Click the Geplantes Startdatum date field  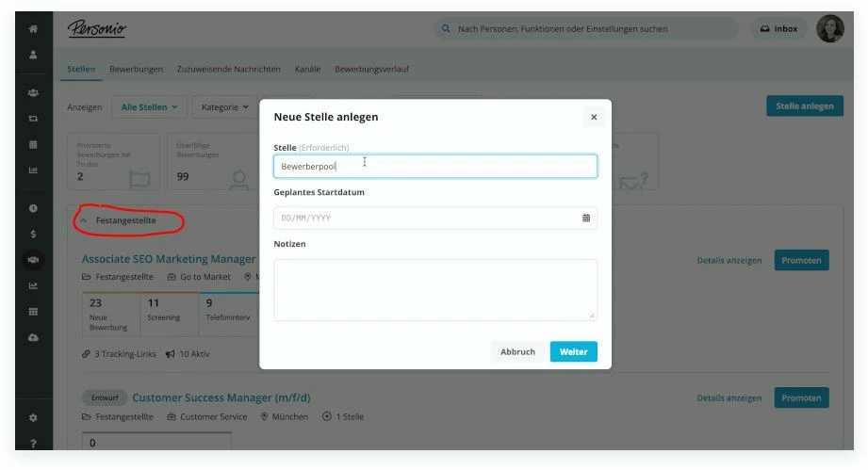(x=435, y=218)
